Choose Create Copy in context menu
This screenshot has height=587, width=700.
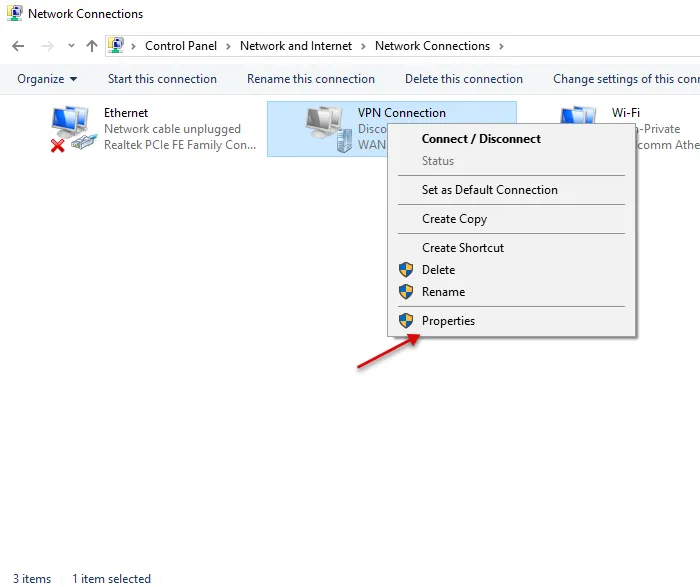click(454, 219)
